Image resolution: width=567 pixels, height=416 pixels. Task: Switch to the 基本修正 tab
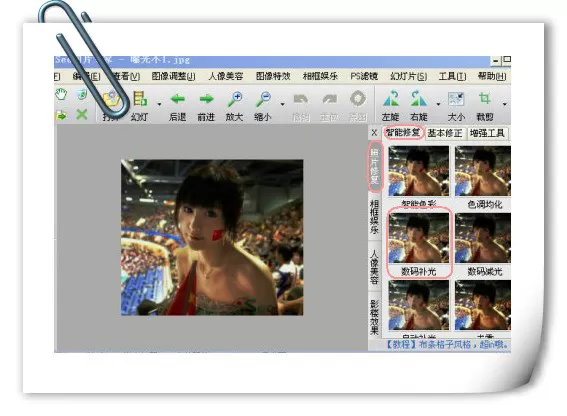[445, 133]
